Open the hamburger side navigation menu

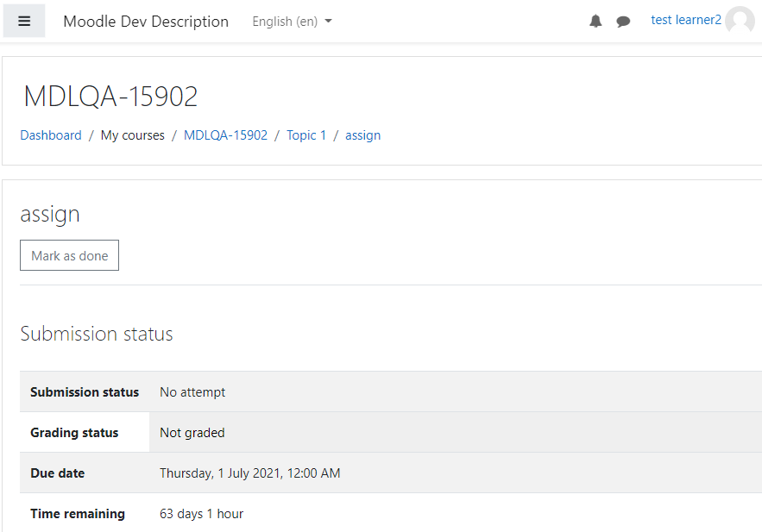pos(24,21)
